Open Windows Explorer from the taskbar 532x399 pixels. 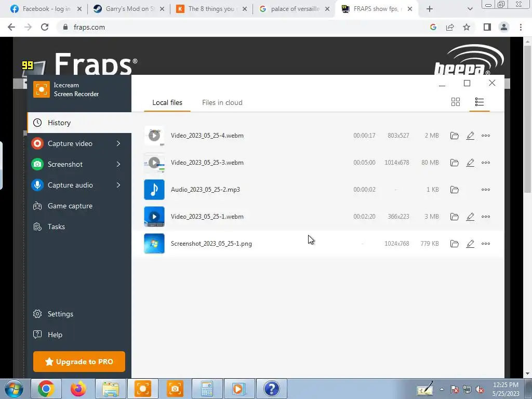111,389
